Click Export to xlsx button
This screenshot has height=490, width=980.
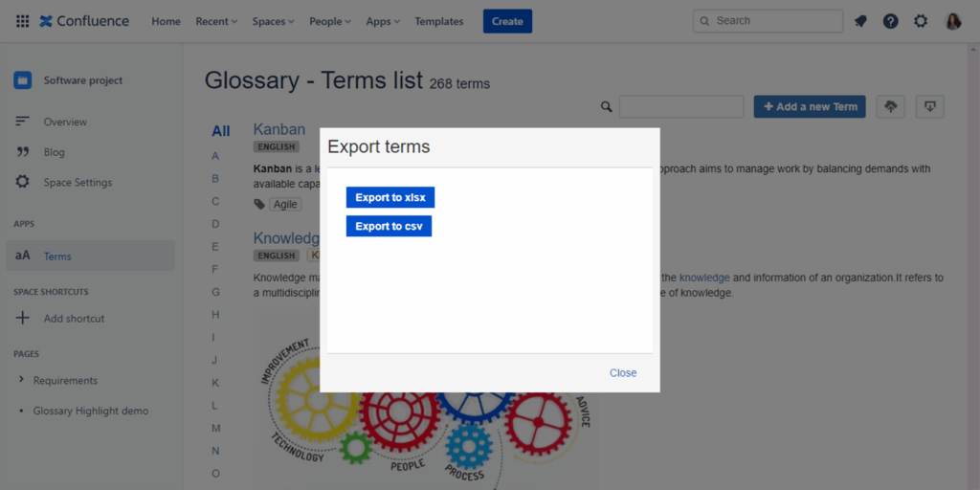pos(390,197)
